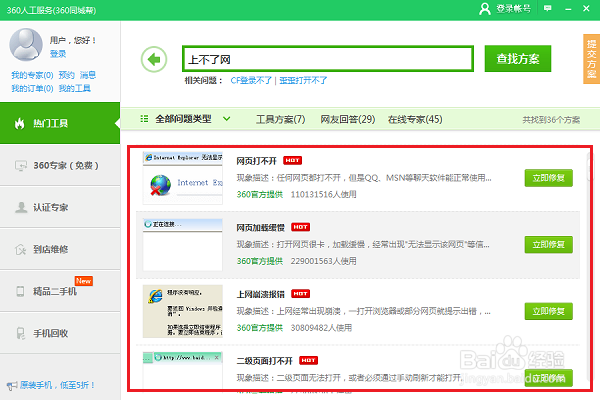Viewport: 600px width, 400px height.
Task: Click the user avatar picture
Action: [26, 45]
